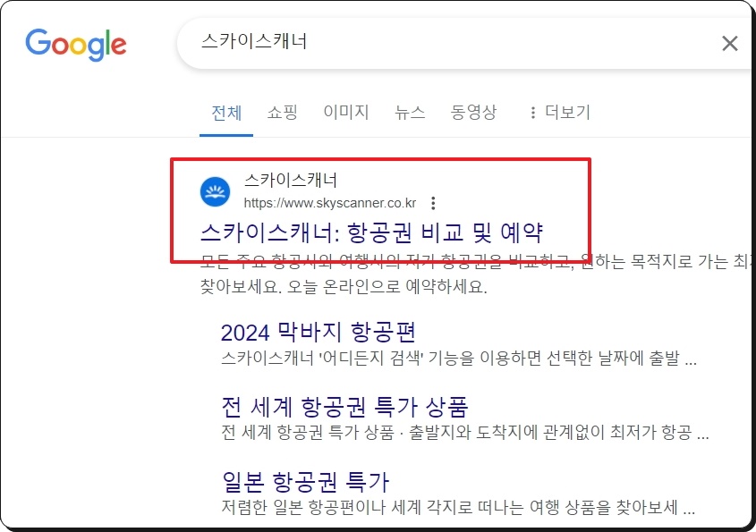Viewport: 756px width, 532px height.
Task: Open the 2024 막바지 항공편 sitelink
Action: coord(319,332)
